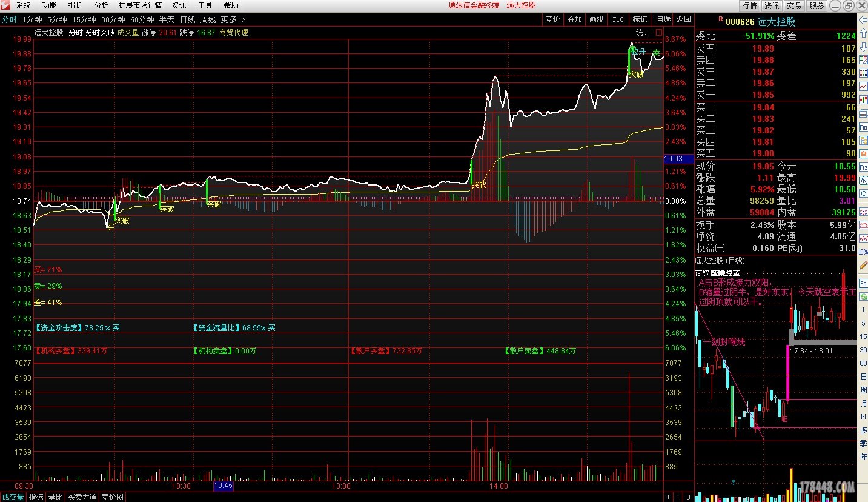This screenshot has width=868, height=502.
Task: Click the up arrow icon in sidebar
Action: (863, 33)
